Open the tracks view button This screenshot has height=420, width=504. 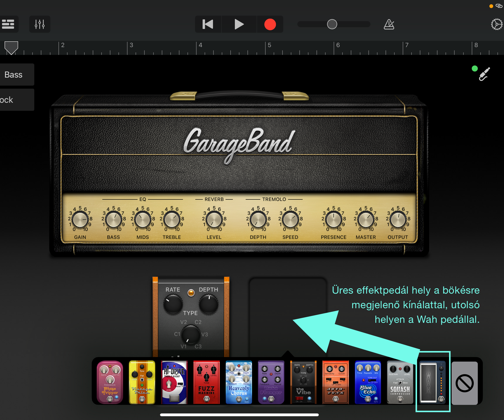[x=8, y=24]
